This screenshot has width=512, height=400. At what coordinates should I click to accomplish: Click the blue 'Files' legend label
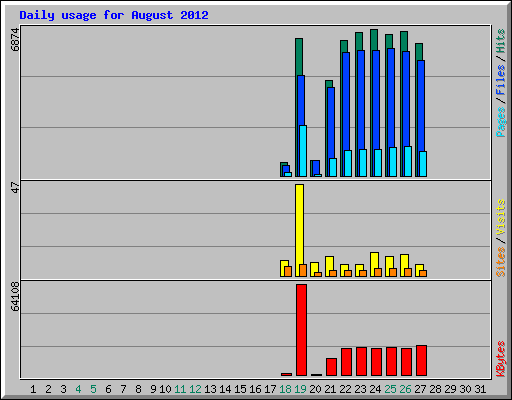501,80
